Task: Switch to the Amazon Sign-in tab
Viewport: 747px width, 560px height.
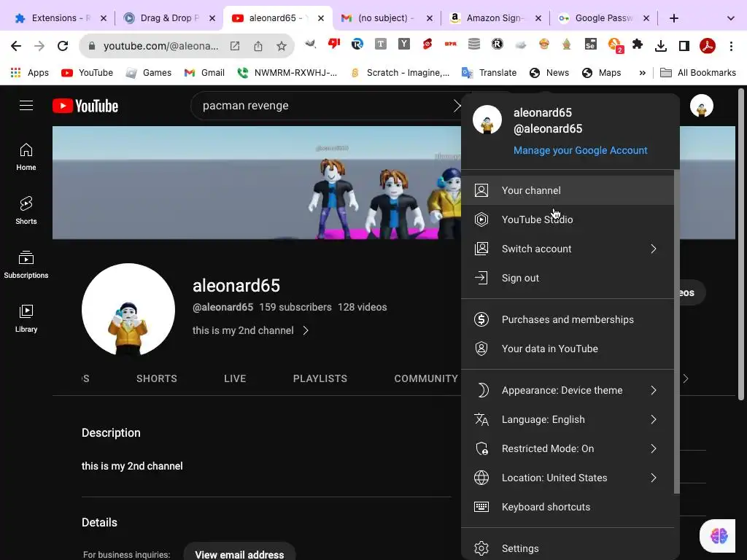Action: click(x=495, y=18)
